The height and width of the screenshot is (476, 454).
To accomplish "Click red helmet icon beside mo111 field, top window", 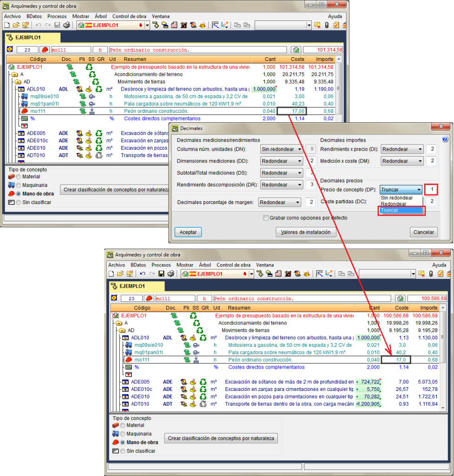I will pyautogui.click(x=45, y=49).
